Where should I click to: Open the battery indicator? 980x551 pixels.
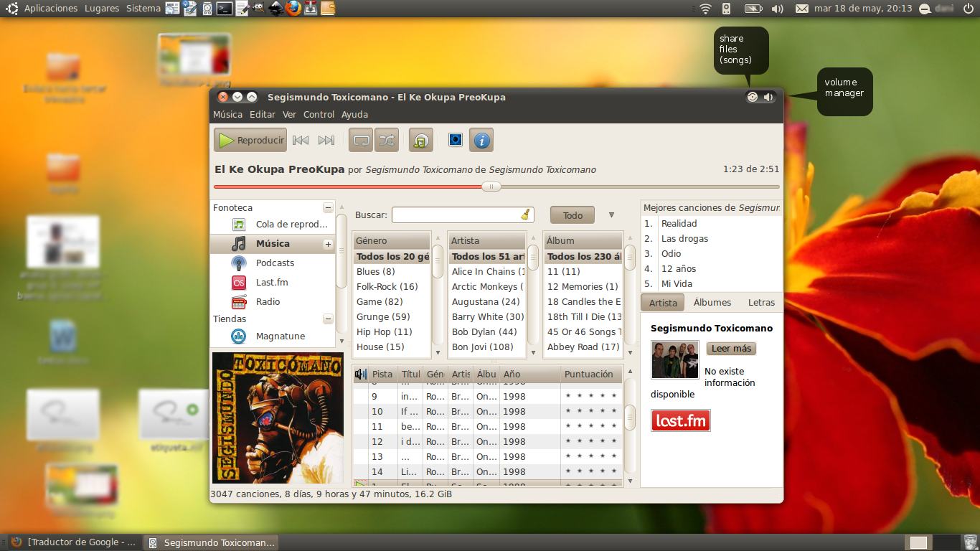point(753,9)
